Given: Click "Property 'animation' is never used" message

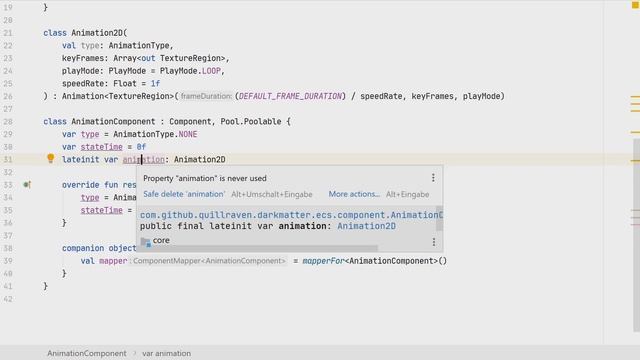Looking at the screenshot, I should (x=205, y=178).
